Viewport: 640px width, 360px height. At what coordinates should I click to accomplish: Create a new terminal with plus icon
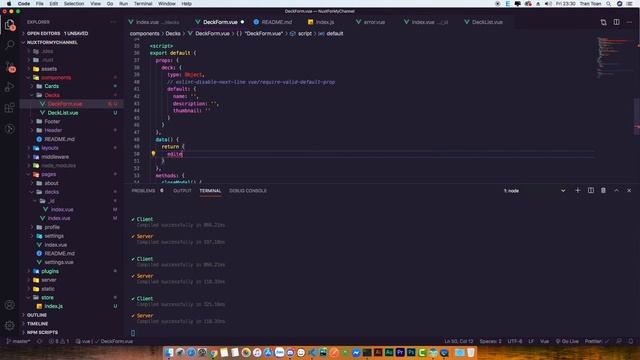point(578,190)
